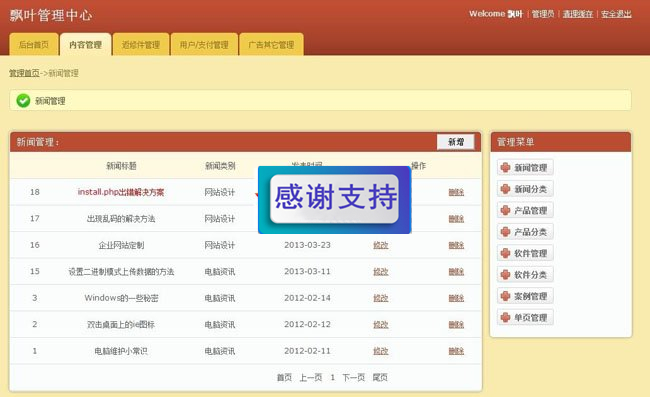
Task: Delete the 双击桌面上的ie图标 row
Action: 456,325
